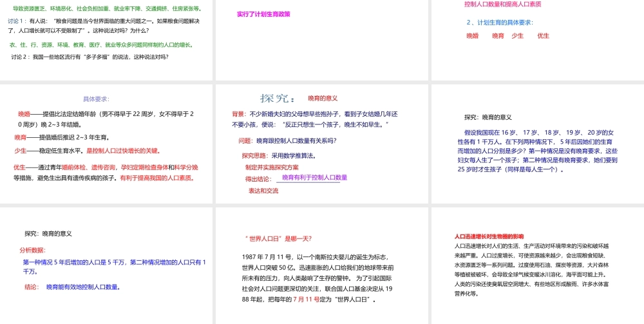Click the large 探究 heading

(278, 98)
